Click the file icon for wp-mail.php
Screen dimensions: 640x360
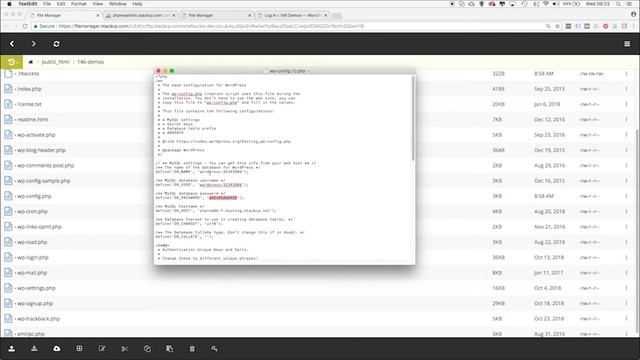pyautogui.click(x=8, y=273)
